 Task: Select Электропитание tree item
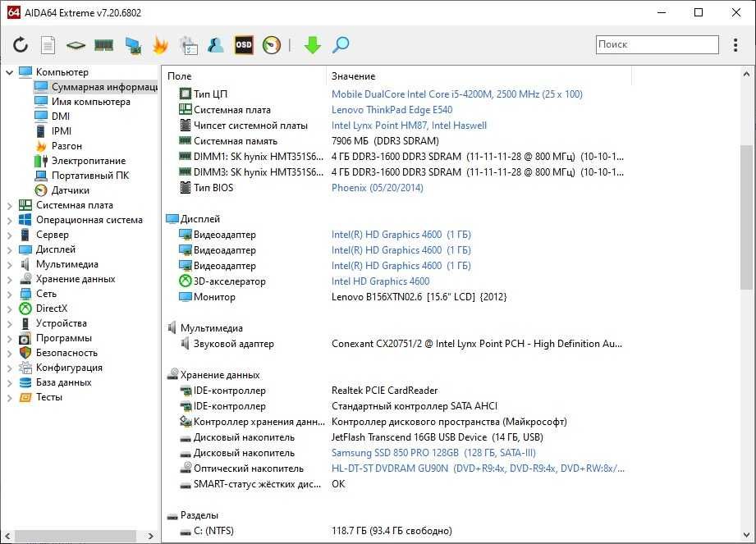pyautogui.click(x=88, y=161)
